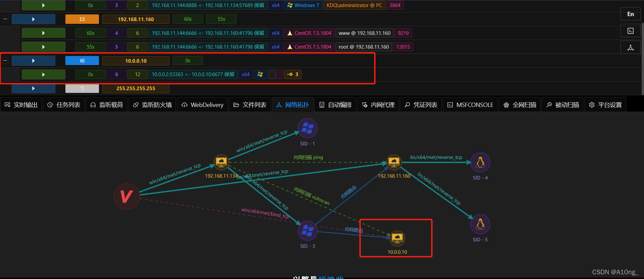Screen dimensions: 644x279
Task: Open the 平台设置 tab
Action: point(605,105)
